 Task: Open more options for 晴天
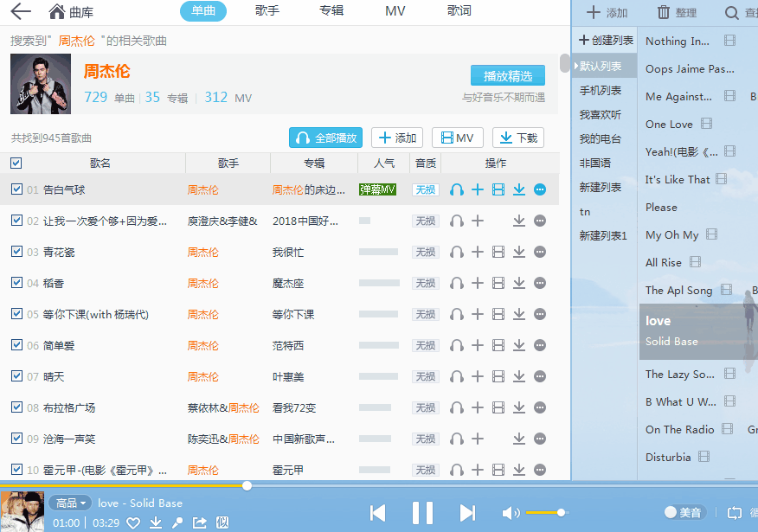[x=540, y=376]
